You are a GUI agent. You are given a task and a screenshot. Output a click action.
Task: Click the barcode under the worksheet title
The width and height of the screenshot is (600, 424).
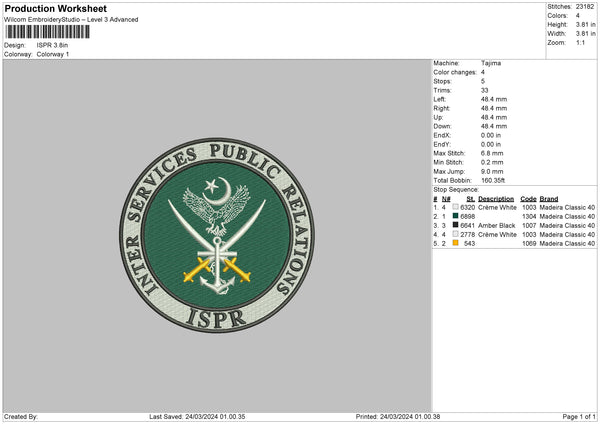click(47, 32)
